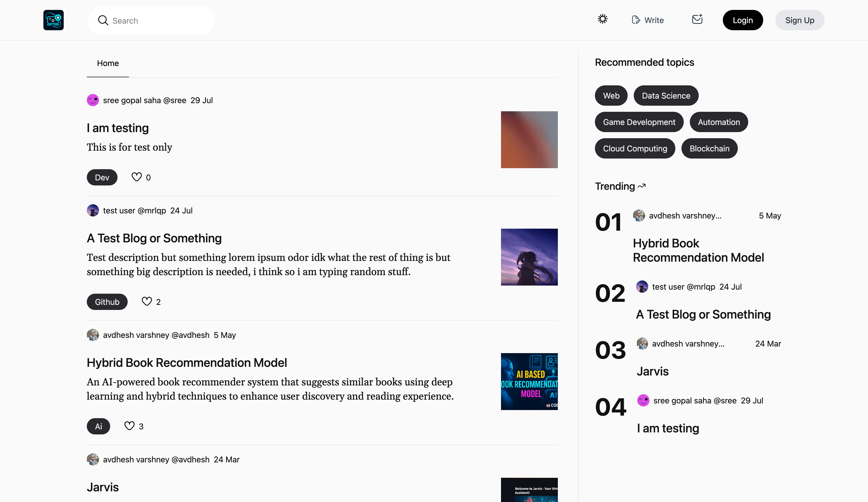Viewport: 868px width, 502px height.
Task: Click the search magnifier icon
Action: click(x=103, y=20)
